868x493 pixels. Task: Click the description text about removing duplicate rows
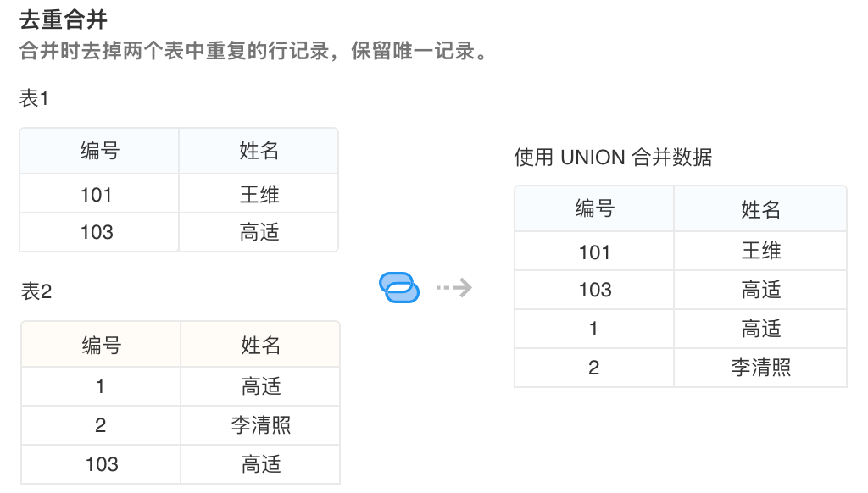(x=254, y=51)
